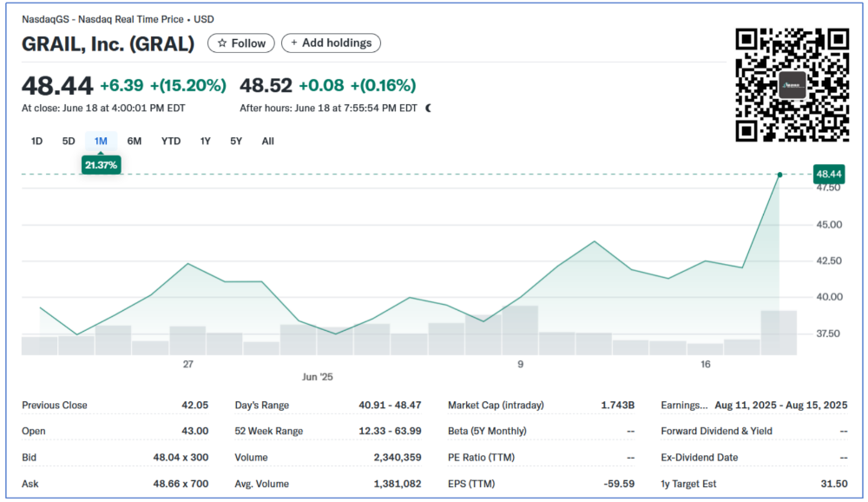Click the +(0.16%) after-hours percent
Viewport: 868px width, 502px height.
click(383, 85)
